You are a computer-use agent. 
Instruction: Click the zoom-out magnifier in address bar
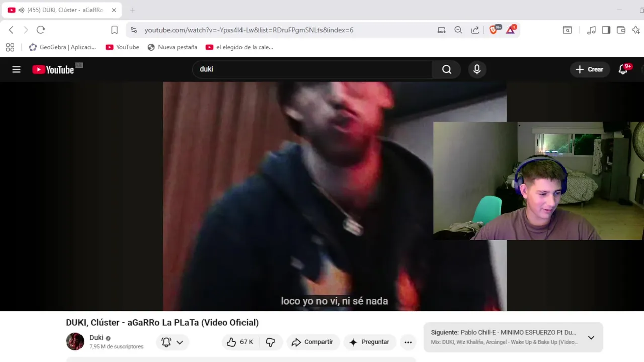(x=458, y=30)
